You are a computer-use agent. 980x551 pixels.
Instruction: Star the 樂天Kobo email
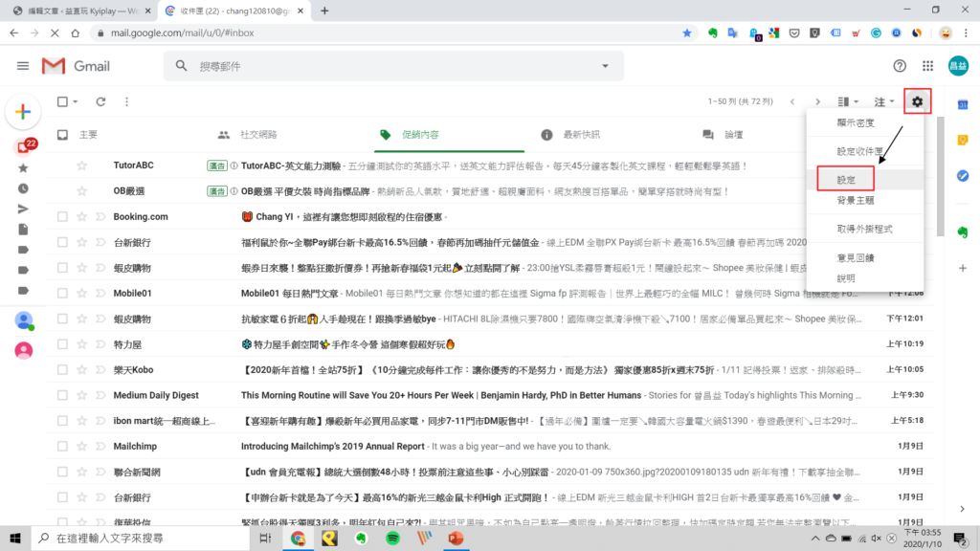[82, 370]
